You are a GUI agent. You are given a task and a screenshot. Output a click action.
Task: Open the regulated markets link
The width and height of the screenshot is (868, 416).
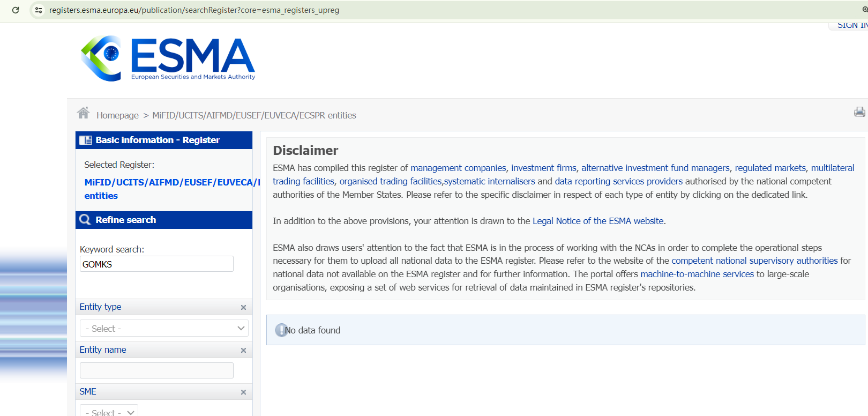tap(770, 168)
